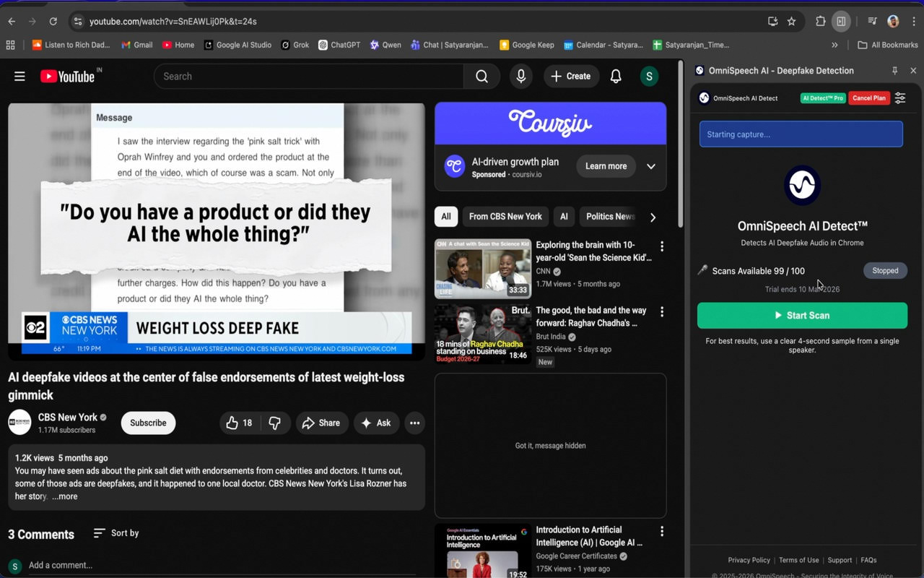Click the red Cancel Plan button
The image size is (924, 578).
pyautogui.click(x=869, y=98)
